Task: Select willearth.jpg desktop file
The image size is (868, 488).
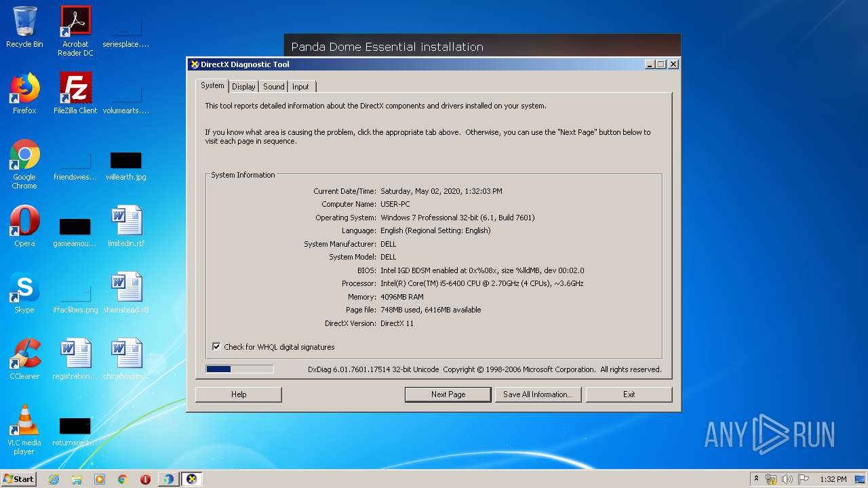Action: (x=125, y=165)
